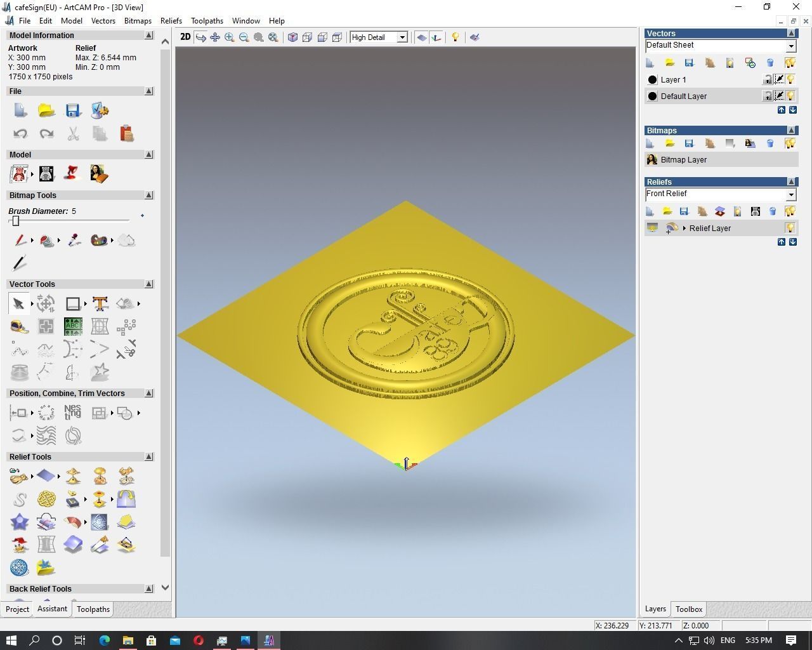Image resolution: width=812 pixels, height=650 pixels.
Task: Click the globe relief tool icon
Action: tap(20, 567)
